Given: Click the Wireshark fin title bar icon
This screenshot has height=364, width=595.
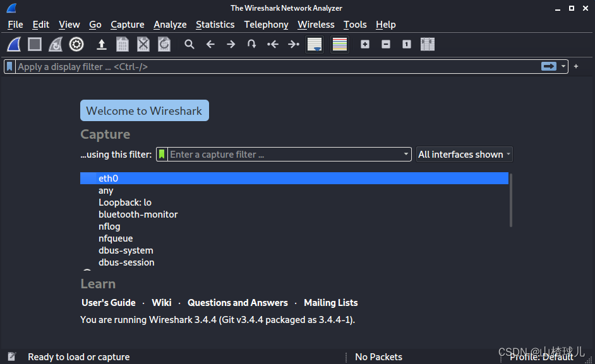Looking at the screenshot, I should [x=12, y=8].
